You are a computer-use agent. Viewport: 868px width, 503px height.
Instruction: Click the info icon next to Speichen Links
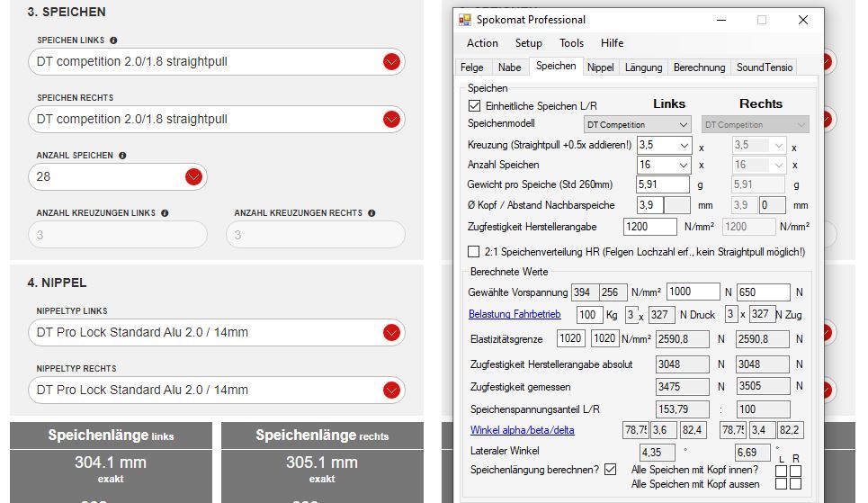[x=113, y=40]
